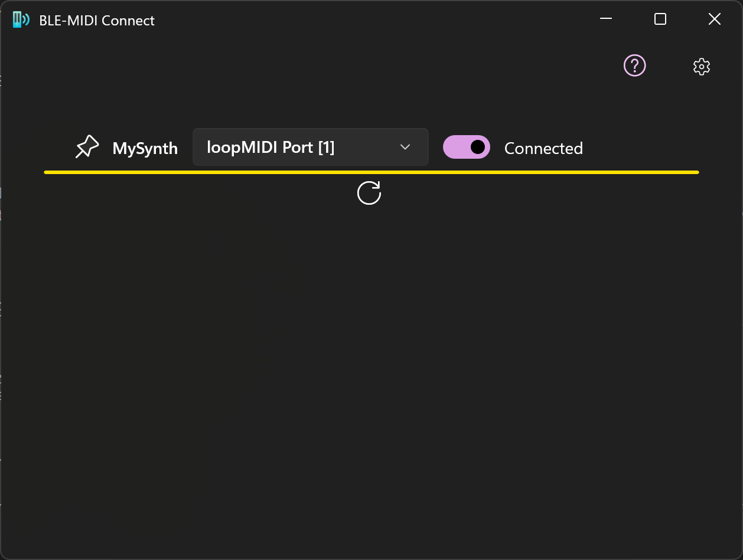Open the loopMIDI Port [1] combo box
The height and width of the screenshot is (560, 743).
pos(311,147)
